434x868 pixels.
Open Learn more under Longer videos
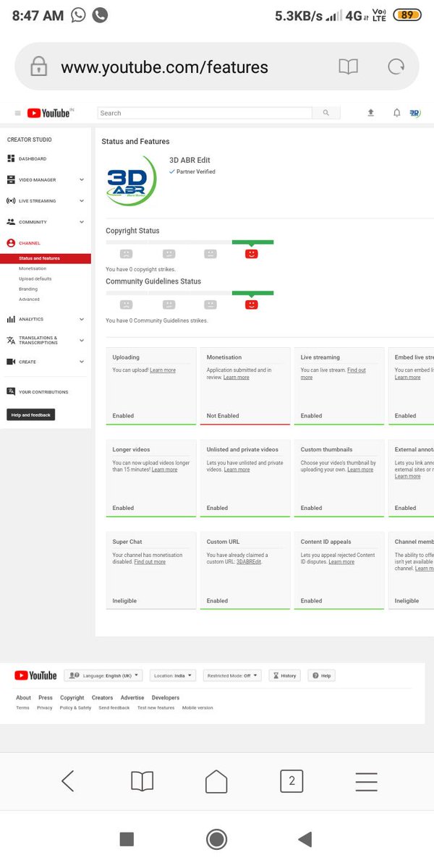pyautogui.click(x=164, y=469)
